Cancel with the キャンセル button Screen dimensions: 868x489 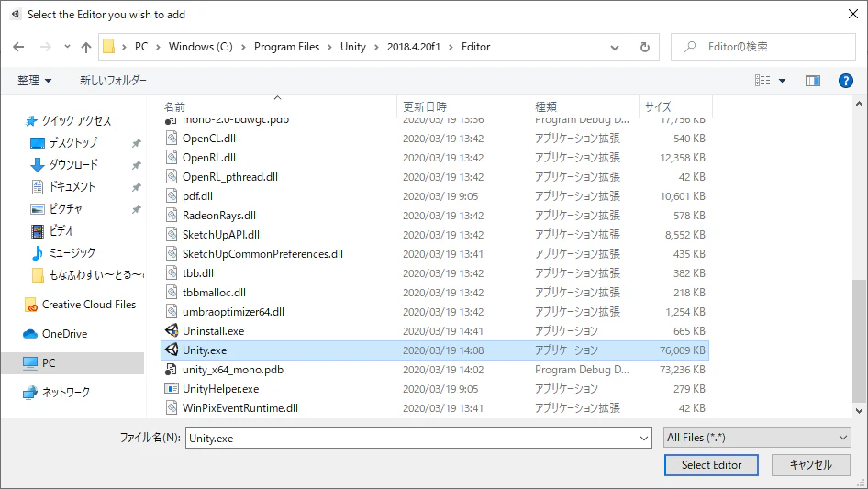click(810, 465)
